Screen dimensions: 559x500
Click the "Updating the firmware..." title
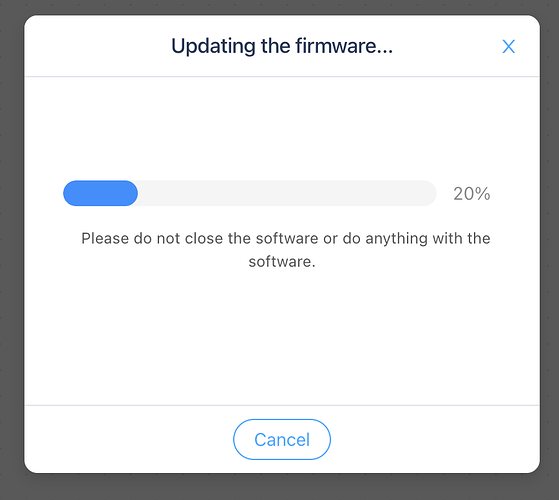[282, 46]
